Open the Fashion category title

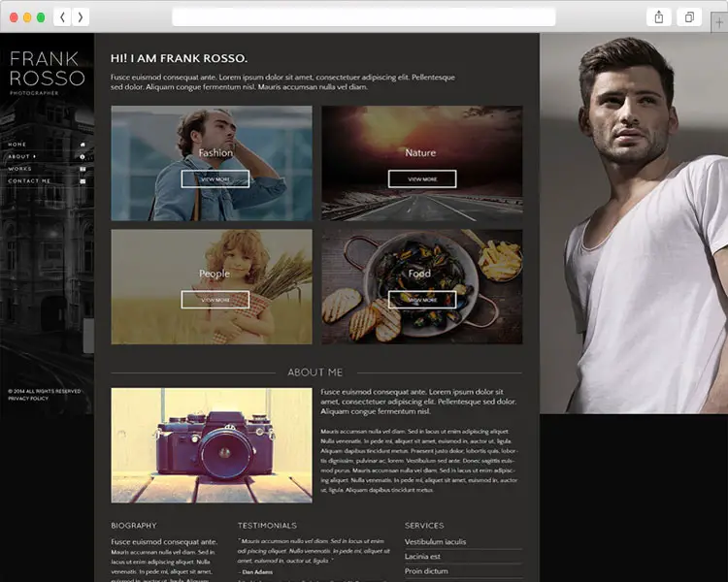(x=215, y=152)
